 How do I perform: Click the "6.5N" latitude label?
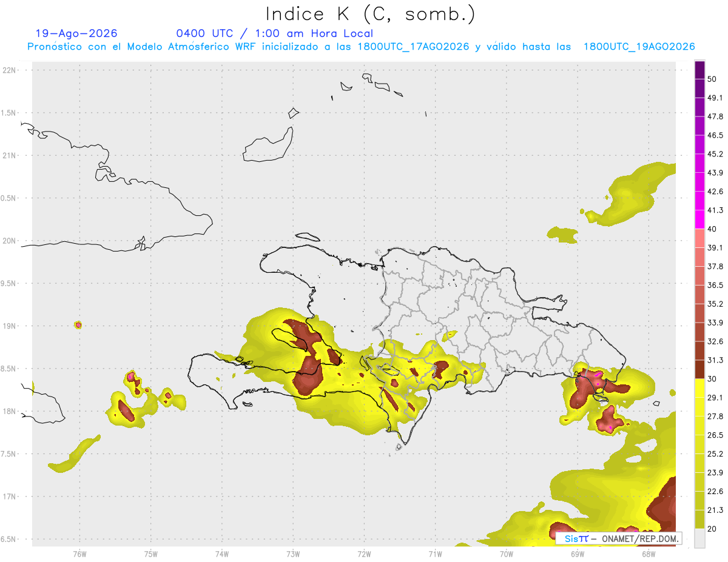tap(7, 539)
